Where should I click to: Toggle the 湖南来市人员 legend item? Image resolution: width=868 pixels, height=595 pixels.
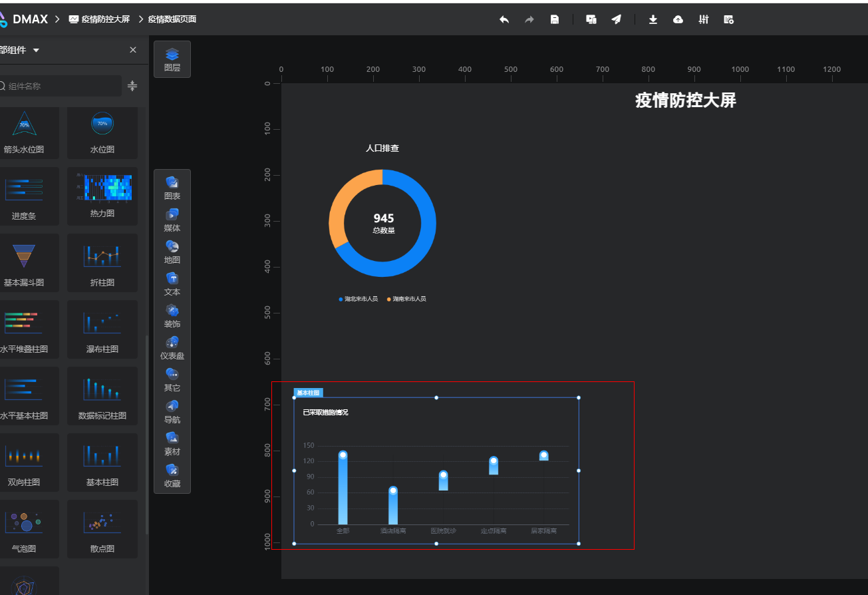click(x=406, y=299)
